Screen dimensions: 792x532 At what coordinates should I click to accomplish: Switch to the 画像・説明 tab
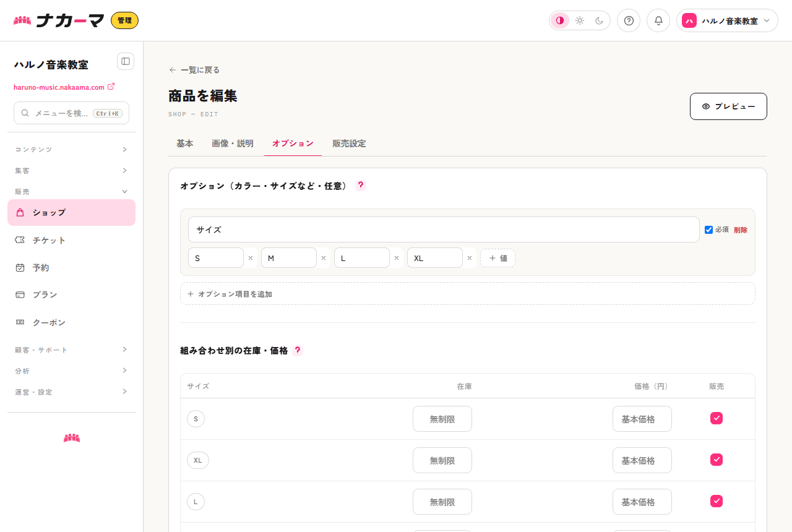(x=233, y=144)
